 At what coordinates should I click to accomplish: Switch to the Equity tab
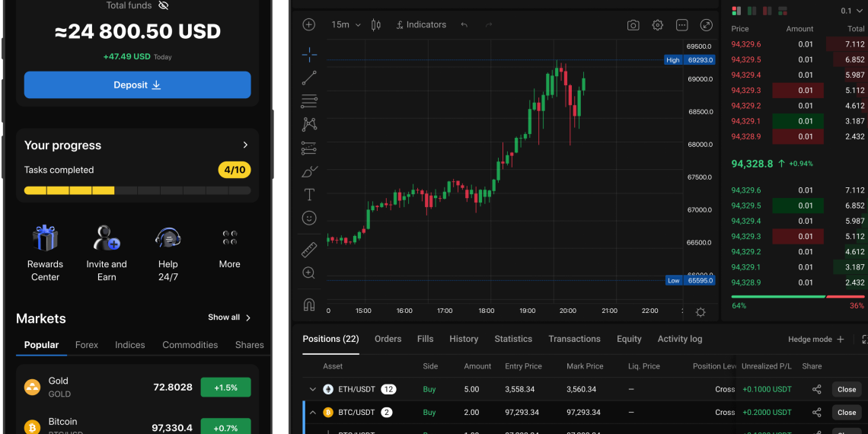(x=629, y=339)
